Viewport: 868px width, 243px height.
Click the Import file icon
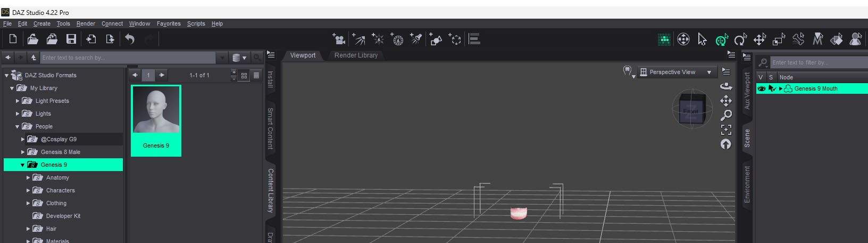coord(91,39)
